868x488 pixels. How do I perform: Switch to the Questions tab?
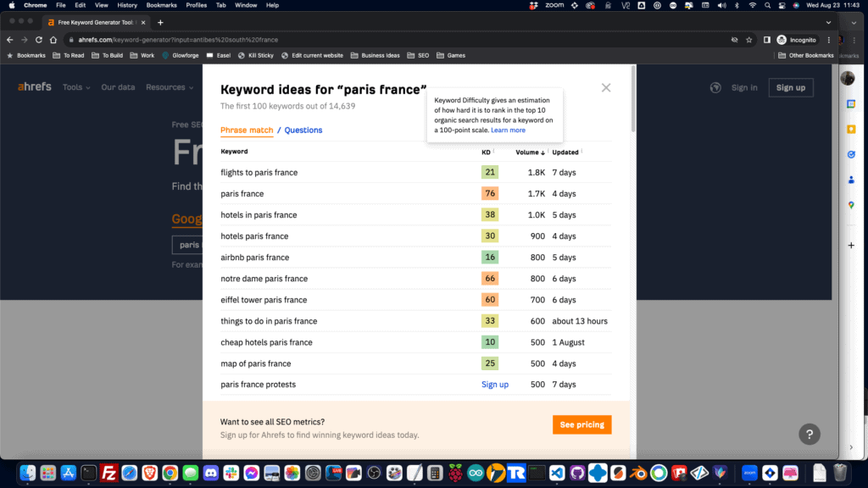(303, 130)
